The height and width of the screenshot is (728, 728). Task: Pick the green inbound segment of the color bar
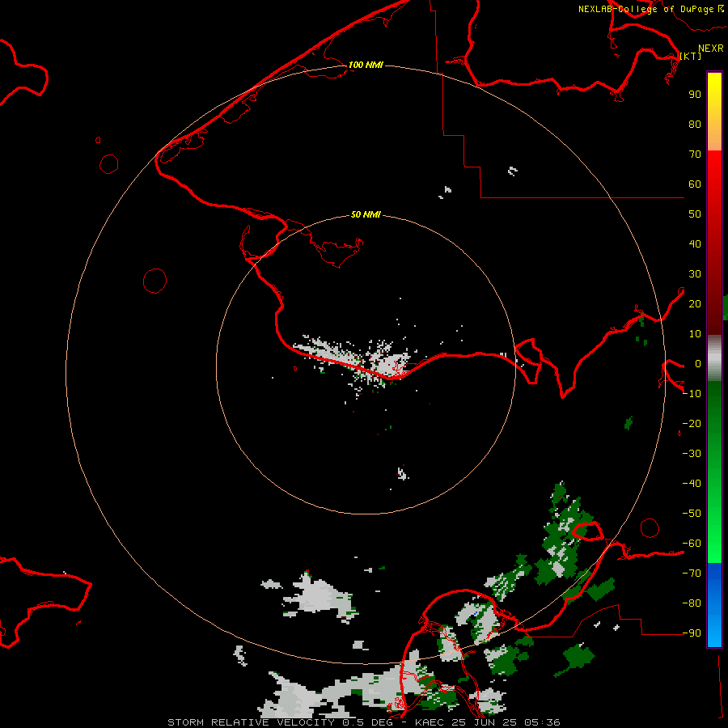pyautogui.click(x=714, y=472)
